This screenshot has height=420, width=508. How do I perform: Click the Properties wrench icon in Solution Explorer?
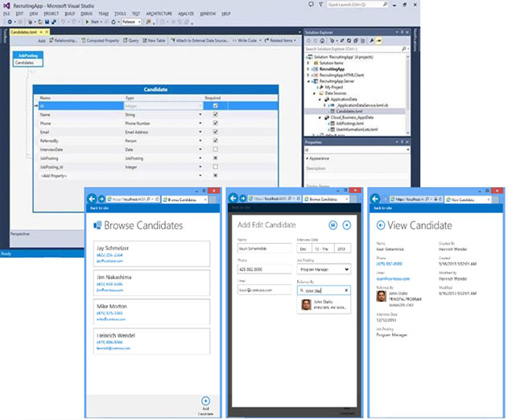(372, 41)
